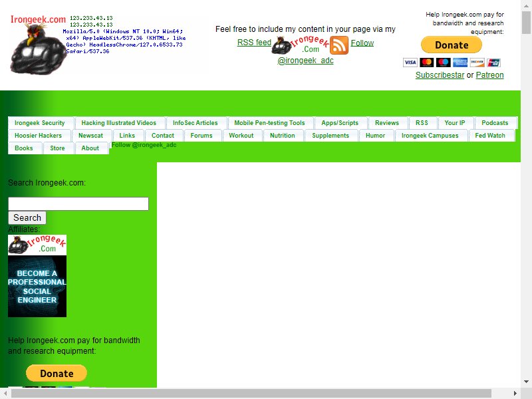Image resolution: width=532 pixels, height=399 pixels.
Task: Click the Donate button in the header
Action: point(452,45)
